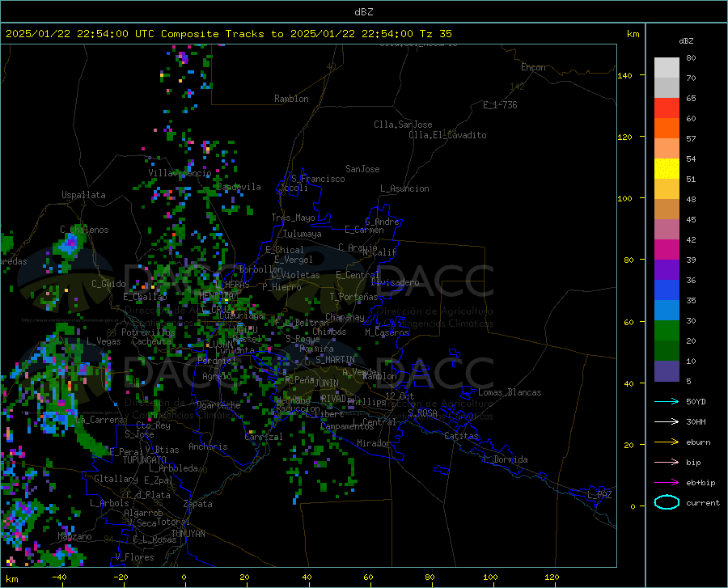Click the 'Manzano' map label
The height and width of the screenshot is (588, 728).
74,536
